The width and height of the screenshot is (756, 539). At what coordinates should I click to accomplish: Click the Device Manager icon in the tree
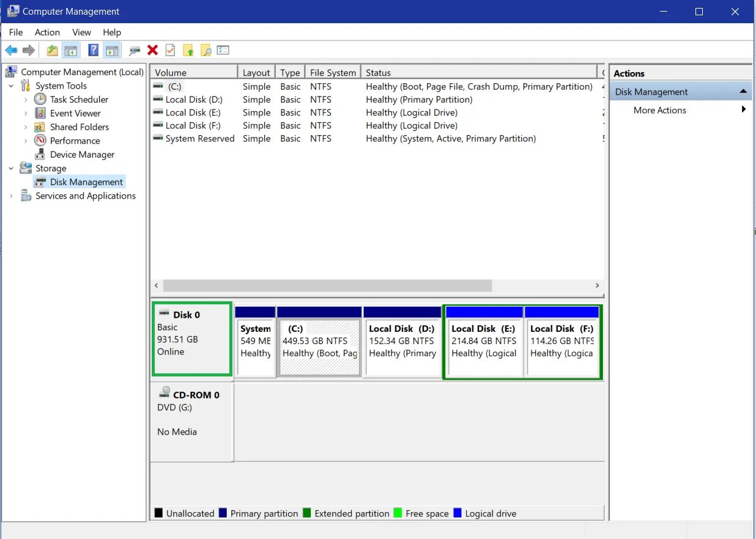pyautogui.click(x=40, y=155)
